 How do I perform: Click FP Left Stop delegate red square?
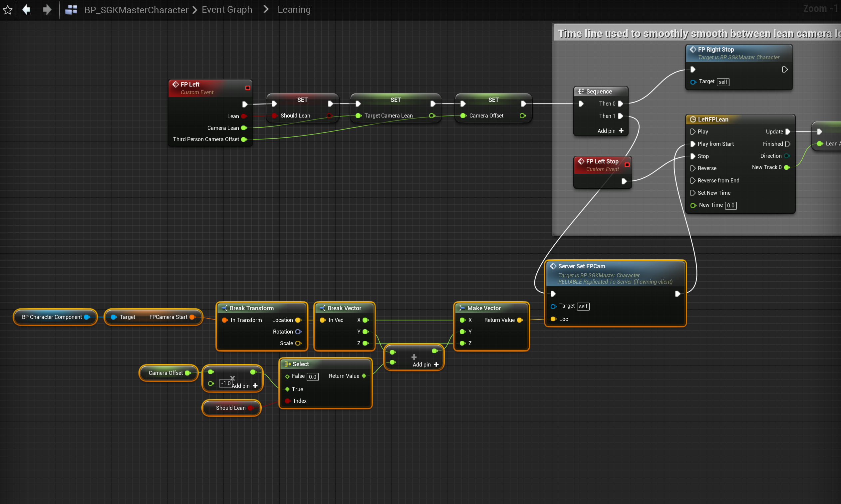pos(627,165)
